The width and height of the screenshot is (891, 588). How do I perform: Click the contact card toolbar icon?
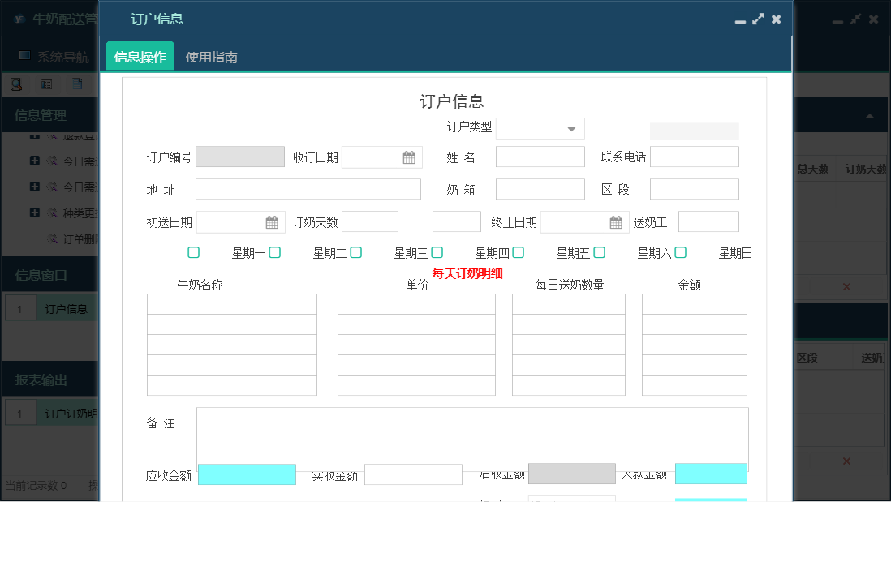[x=47, y=84]
